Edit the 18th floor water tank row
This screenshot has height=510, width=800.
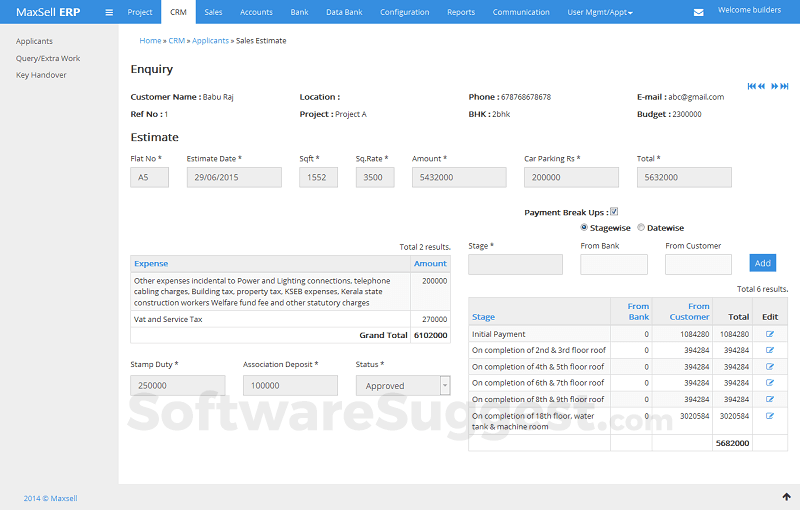click(769, 416)
